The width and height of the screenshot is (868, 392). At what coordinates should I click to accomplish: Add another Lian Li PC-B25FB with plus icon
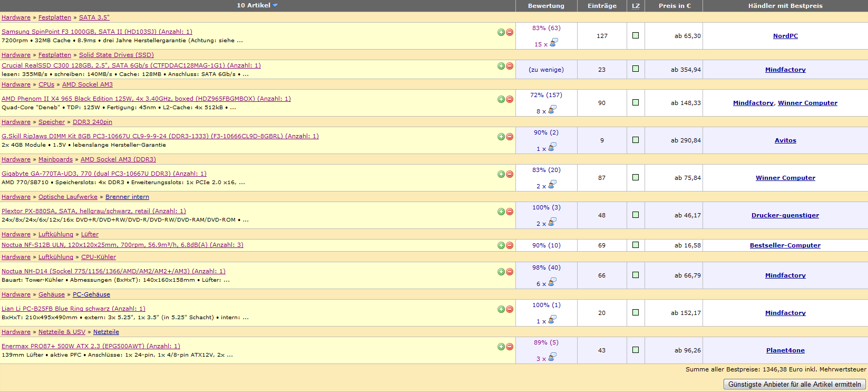pos(501,309)
